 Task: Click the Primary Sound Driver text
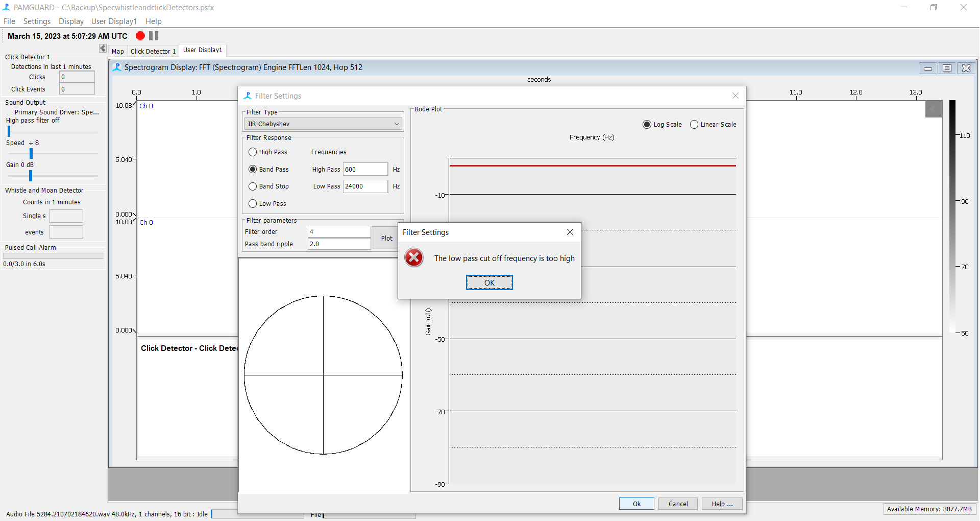(x=57, y=112)
